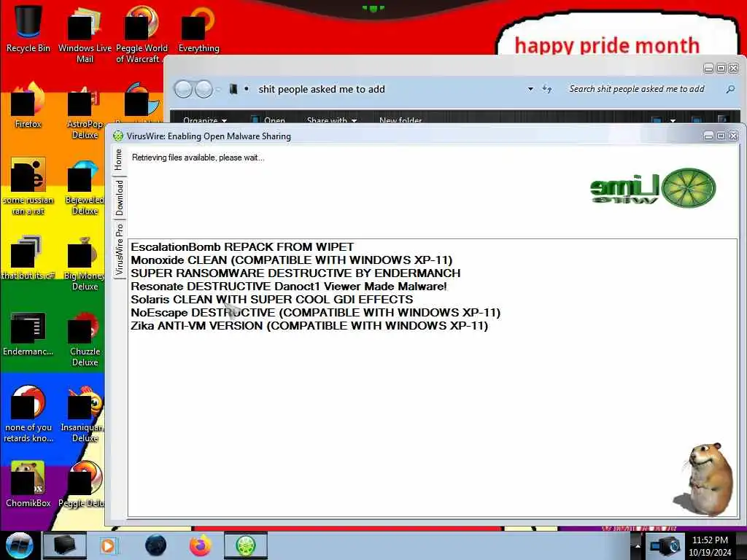Viewport: 747px width, 560px height.
Task: Switch to the Download tab in VirusWire
Action: click(x=119, y=198)
